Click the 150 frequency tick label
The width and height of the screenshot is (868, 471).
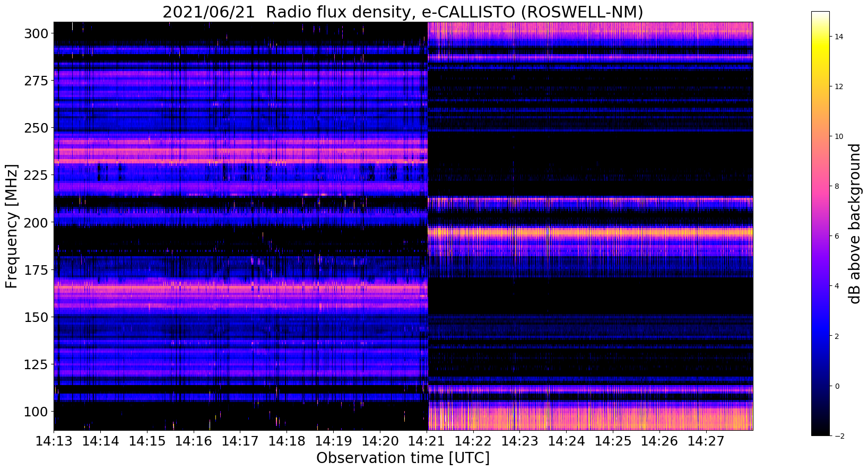pyautogui.click(x=36, y=317)
